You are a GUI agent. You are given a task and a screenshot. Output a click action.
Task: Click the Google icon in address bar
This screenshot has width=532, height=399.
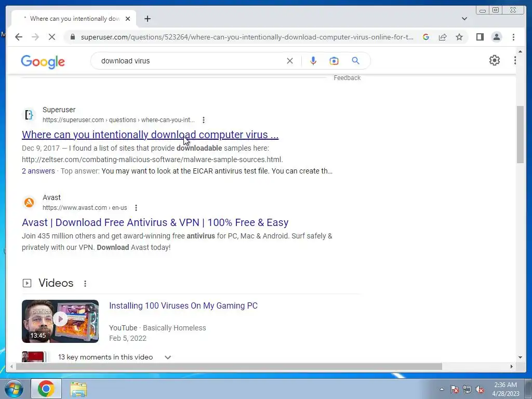(426, 37)
